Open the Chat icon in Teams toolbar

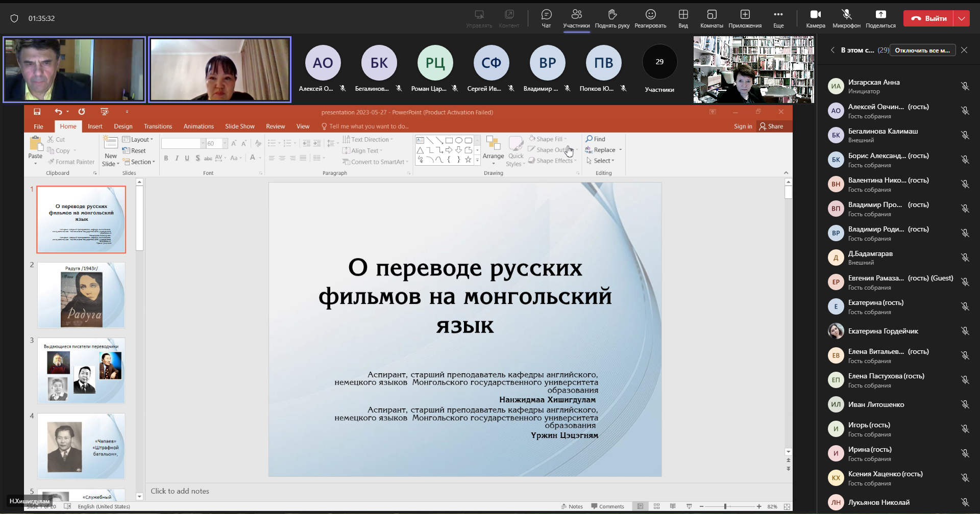[x=546, y=15]
